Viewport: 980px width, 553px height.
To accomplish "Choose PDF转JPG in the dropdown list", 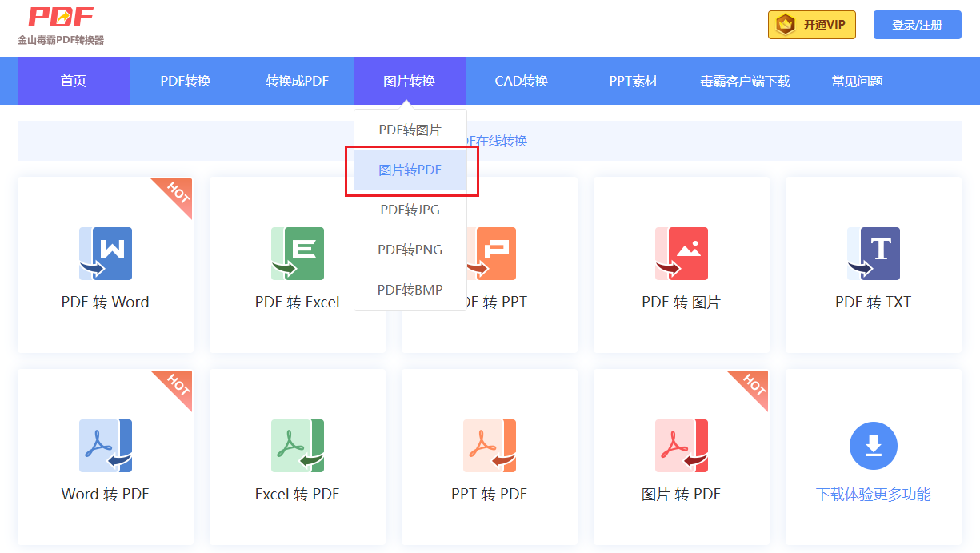I will pos(409,210).
